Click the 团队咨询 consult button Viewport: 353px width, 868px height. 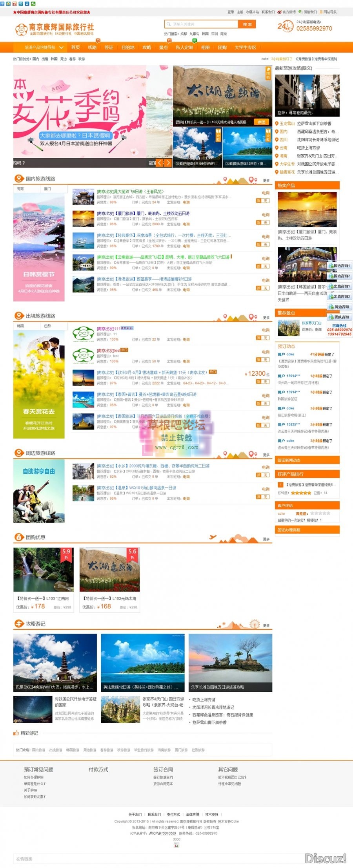(340, 317)
